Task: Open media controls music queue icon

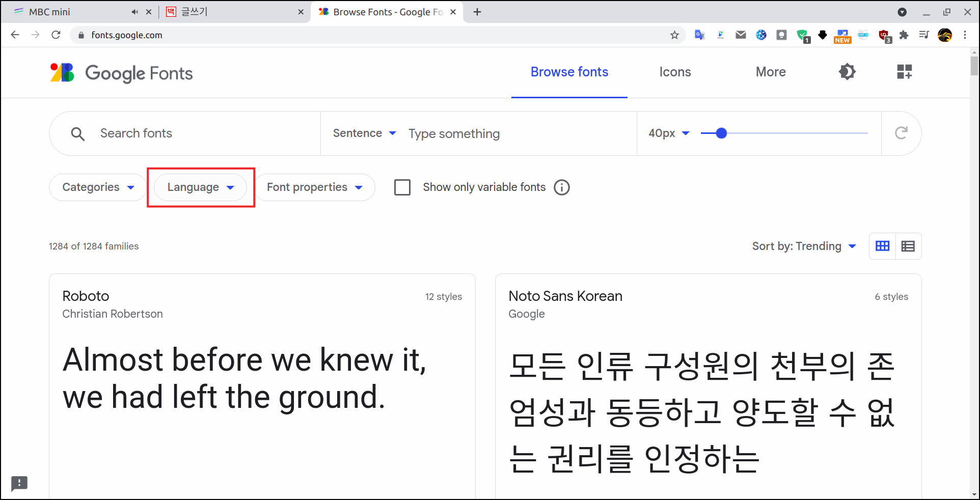Action: coord(924,35)
